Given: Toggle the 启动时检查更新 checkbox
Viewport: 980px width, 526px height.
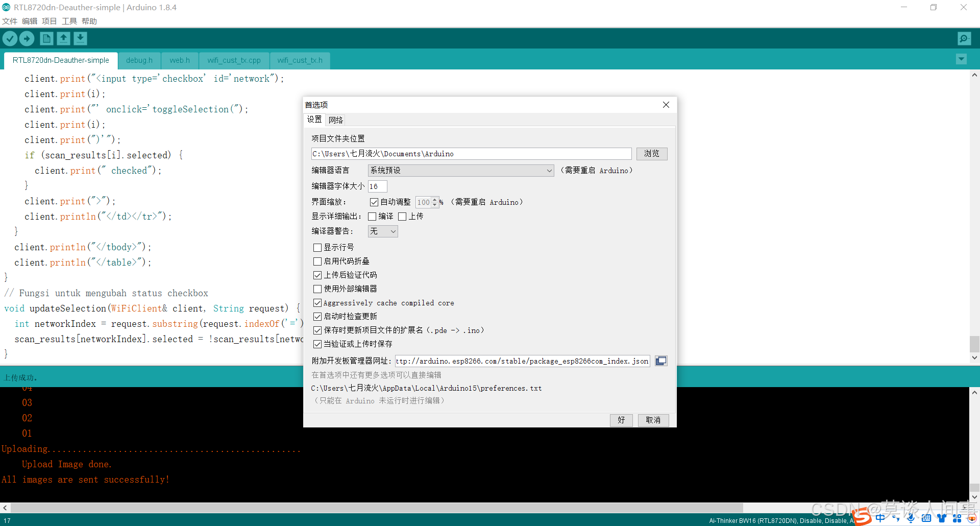Looking at the screenshot, I should [317, 317].
